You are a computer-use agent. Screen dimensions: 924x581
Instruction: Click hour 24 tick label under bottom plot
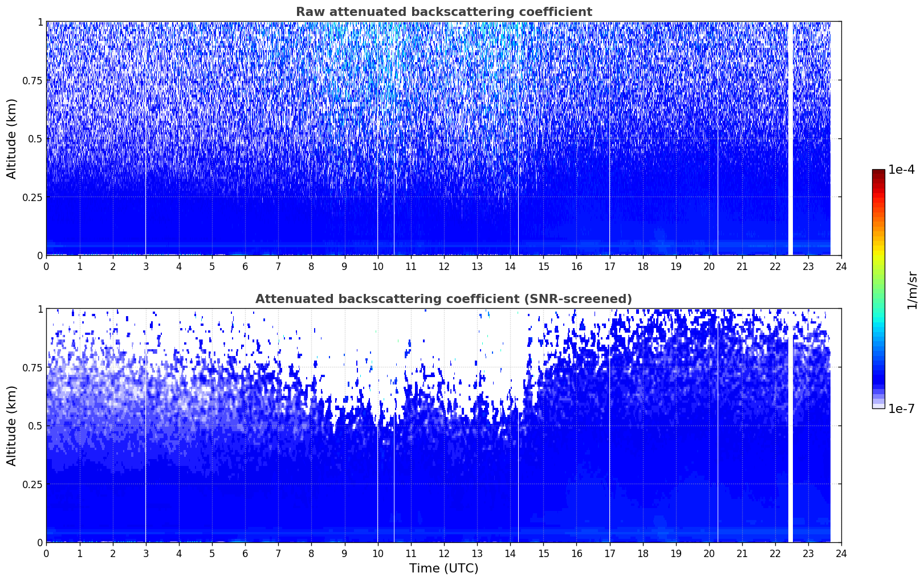[841, 554]
